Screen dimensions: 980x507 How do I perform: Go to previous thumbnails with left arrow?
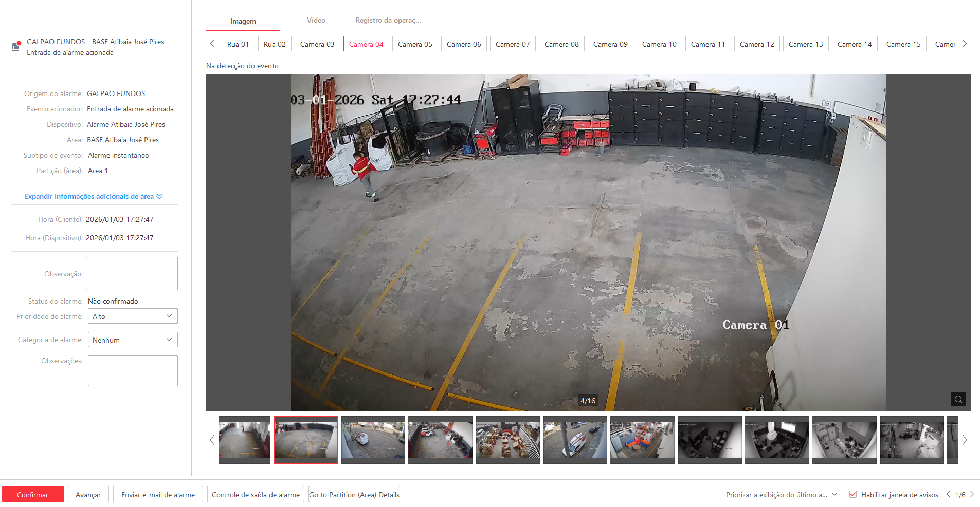click(x=212, y=440)
